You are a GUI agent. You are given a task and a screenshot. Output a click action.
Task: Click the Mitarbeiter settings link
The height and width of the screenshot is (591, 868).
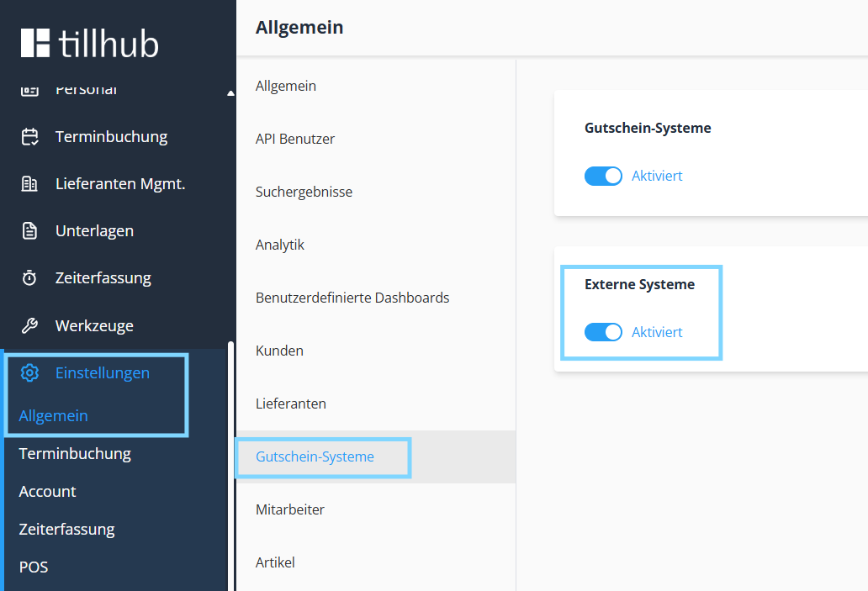point(290,509)
